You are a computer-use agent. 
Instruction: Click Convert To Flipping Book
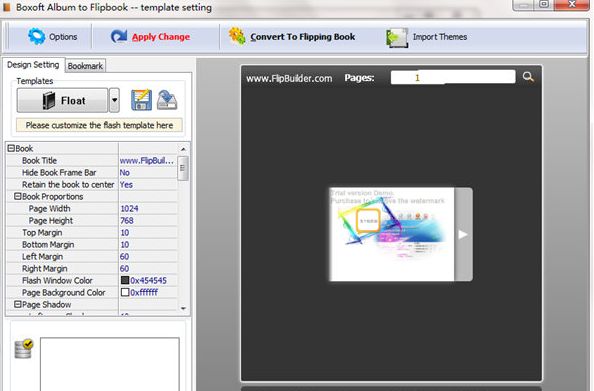coord(292,37)
